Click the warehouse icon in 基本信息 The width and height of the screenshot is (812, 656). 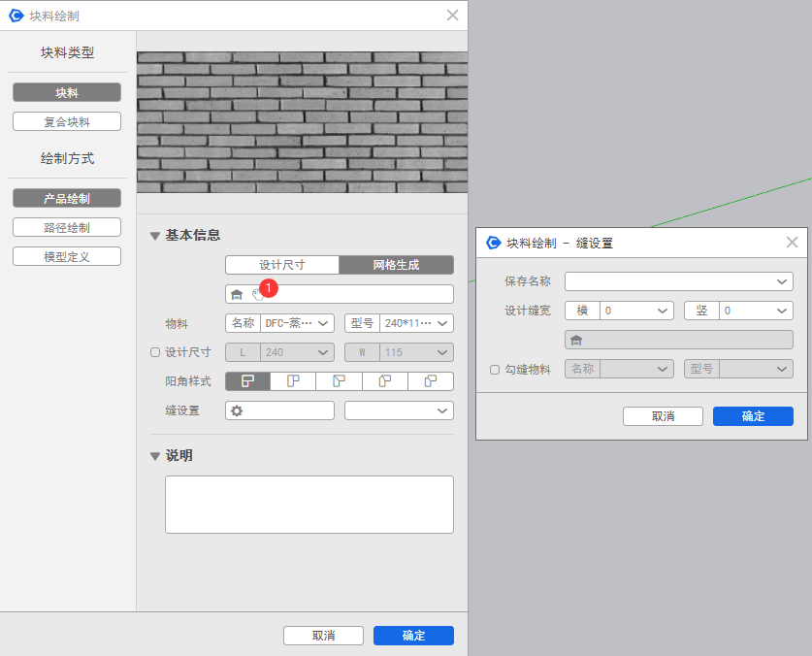236,294
